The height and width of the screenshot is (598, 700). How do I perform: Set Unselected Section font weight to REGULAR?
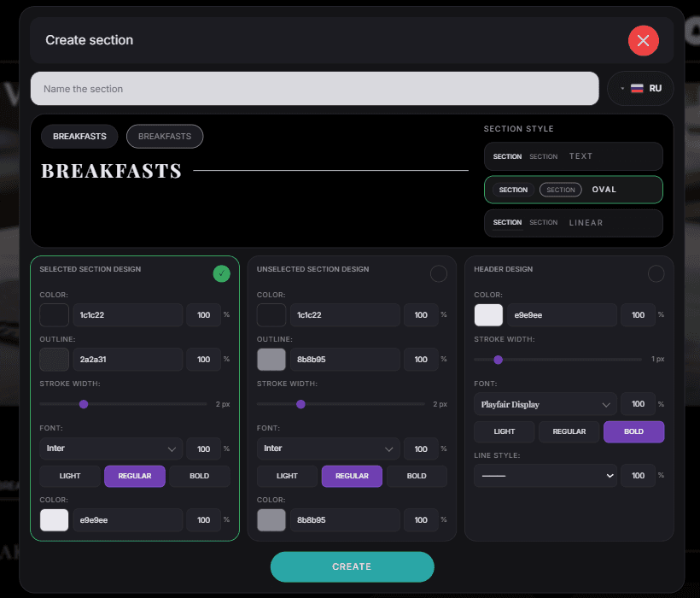click(x=352, y=476)
